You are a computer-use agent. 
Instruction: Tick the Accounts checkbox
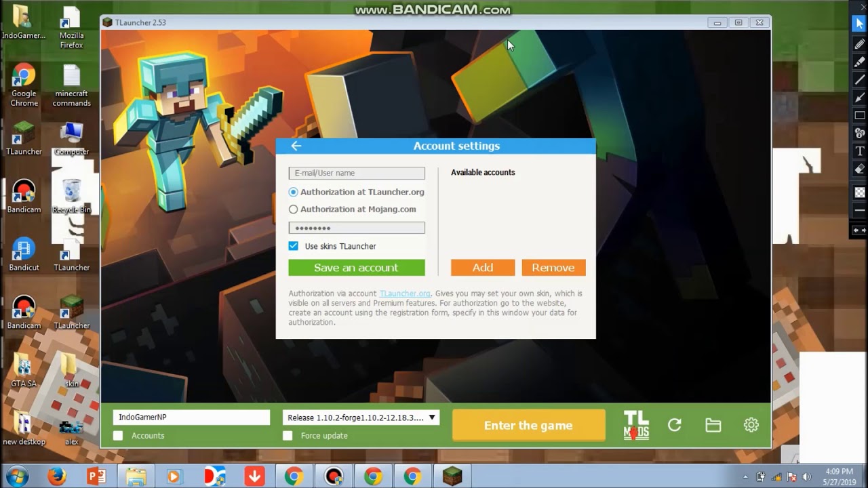[118, 436]
